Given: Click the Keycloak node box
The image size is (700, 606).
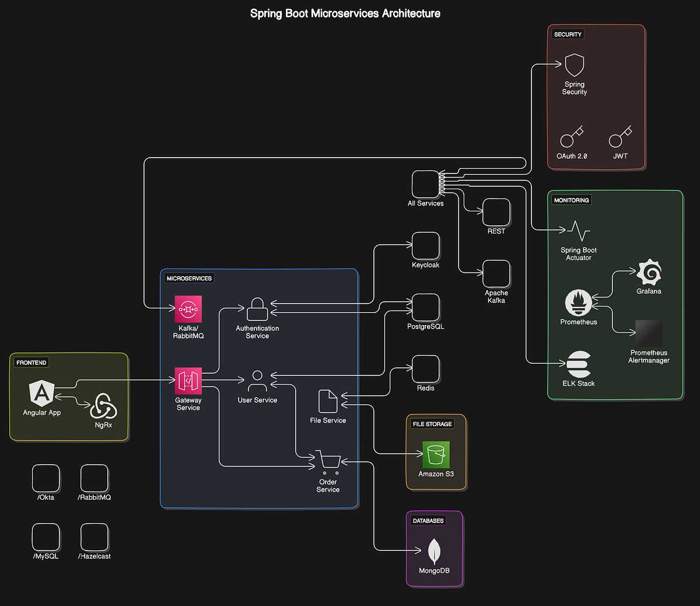Looking at the screenshot, I should pyautogui.click(x=426, y=246).
